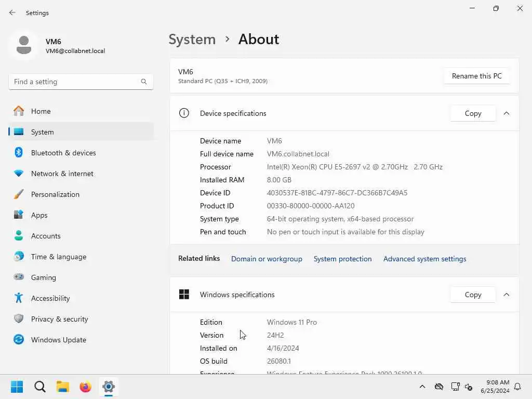Show hidden tray icons chevron
The width and height of the screenshot is (532, 399).
coord(422,387)
